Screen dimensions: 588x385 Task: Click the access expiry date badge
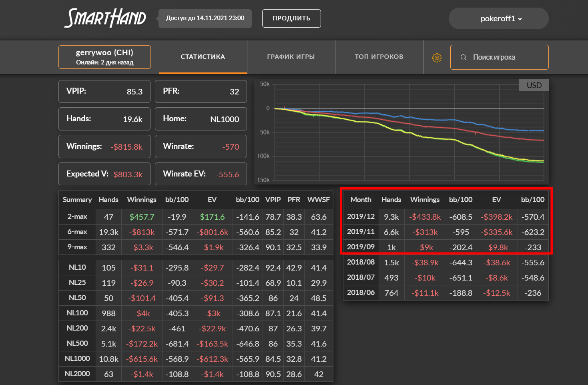205,18
